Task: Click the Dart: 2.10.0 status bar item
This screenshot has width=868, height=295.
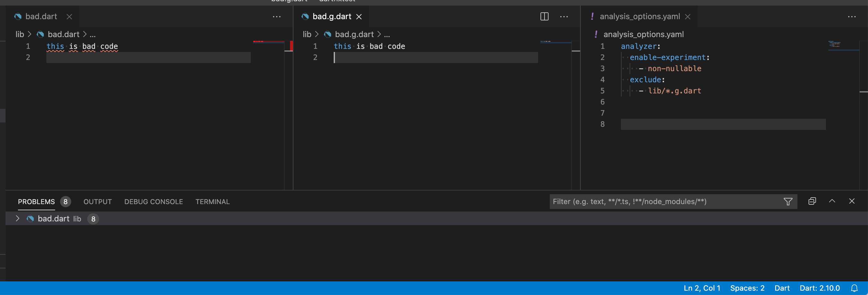Action: (x=820, y=288)
